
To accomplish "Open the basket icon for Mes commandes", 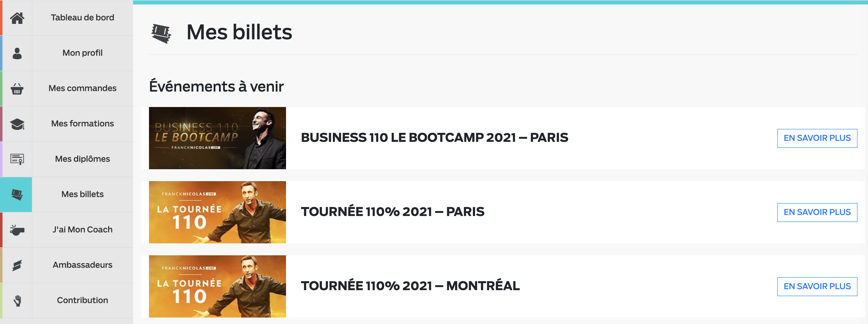I will pyautogui.click(x=17, y=89).
